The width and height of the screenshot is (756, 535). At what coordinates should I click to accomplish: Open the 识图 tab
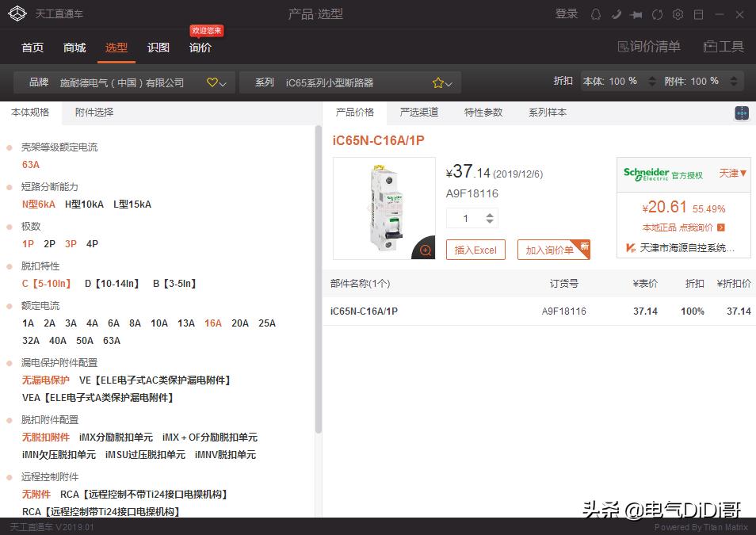(x=158, y=48)
